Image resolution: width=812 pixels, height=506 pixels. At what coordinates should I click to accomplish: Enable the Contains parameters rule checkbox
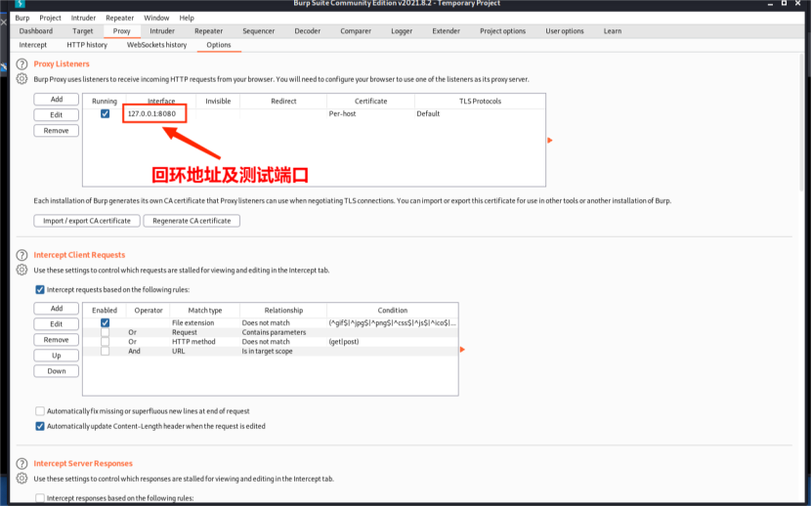tap(106, 332)
